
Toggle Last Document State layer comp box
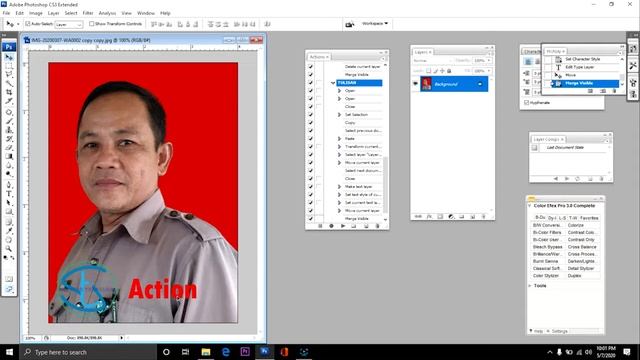pyautogui.click(x=534, y=148)
